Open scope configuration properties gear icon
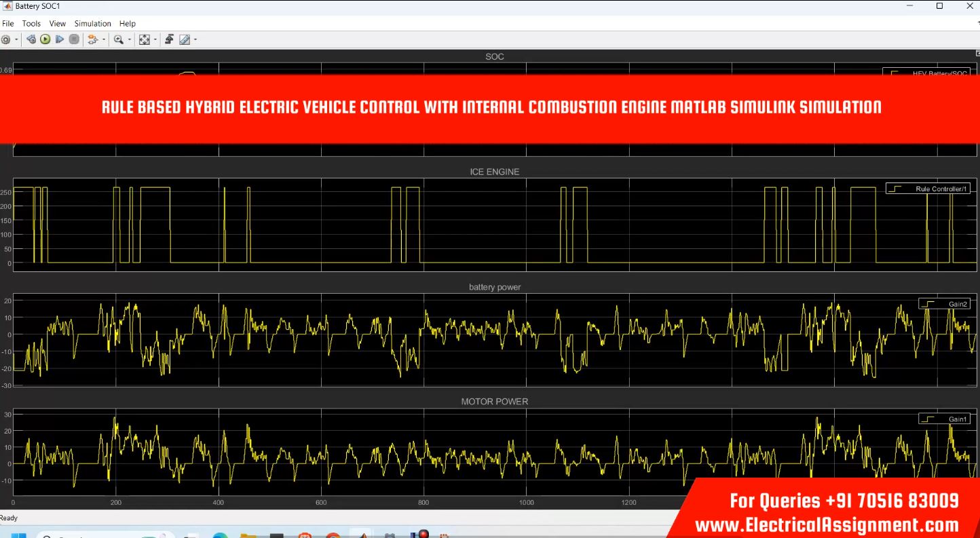 coord(5,39)
